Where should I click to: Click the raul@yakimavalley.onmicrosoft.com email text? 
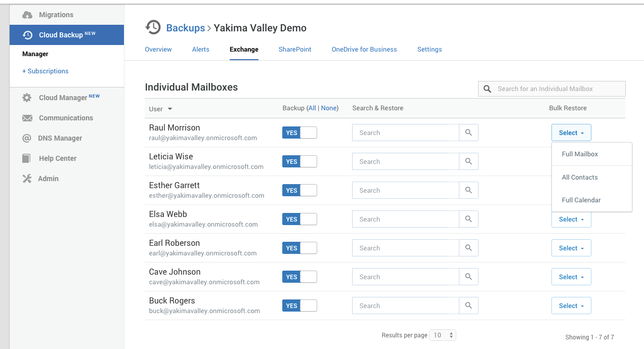coord(203,138)
